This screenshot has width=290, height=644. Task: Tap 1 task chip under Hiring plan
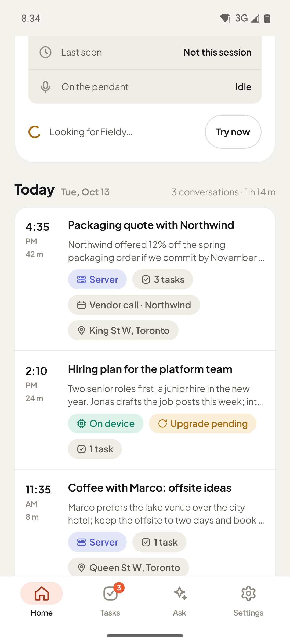click(95, 449)
